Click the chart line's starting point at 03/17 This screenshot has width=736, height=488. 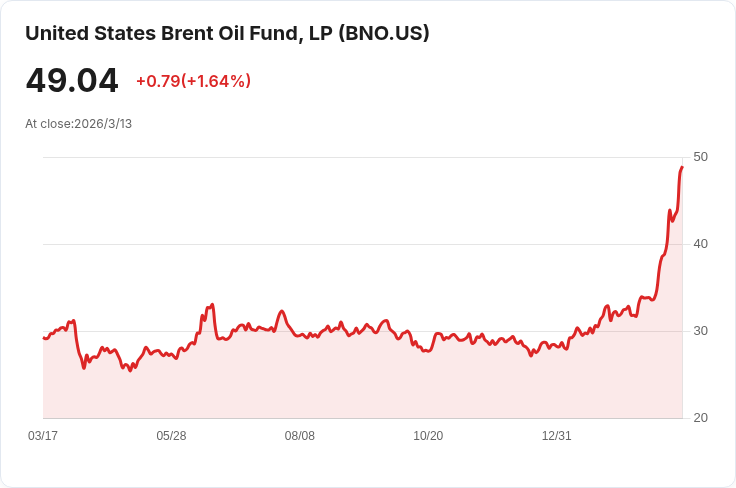pos(44,338)
